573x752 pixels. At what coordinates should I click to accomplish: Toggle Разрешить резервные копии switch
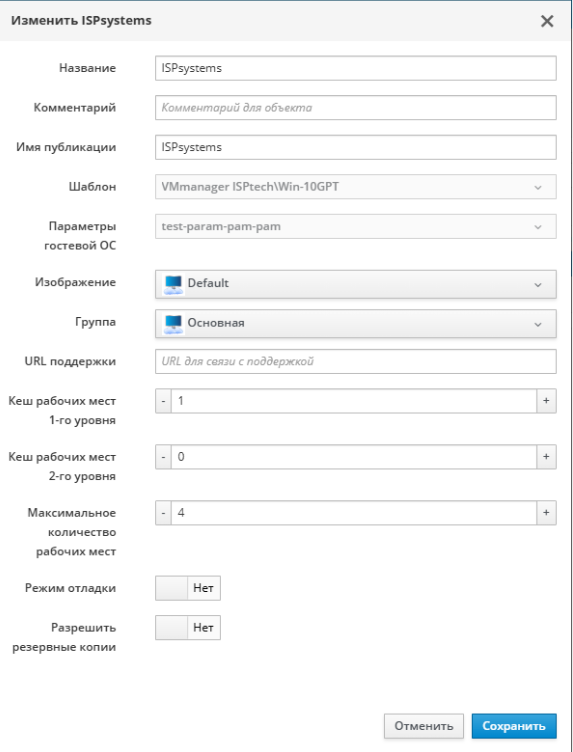coord(188,628)
